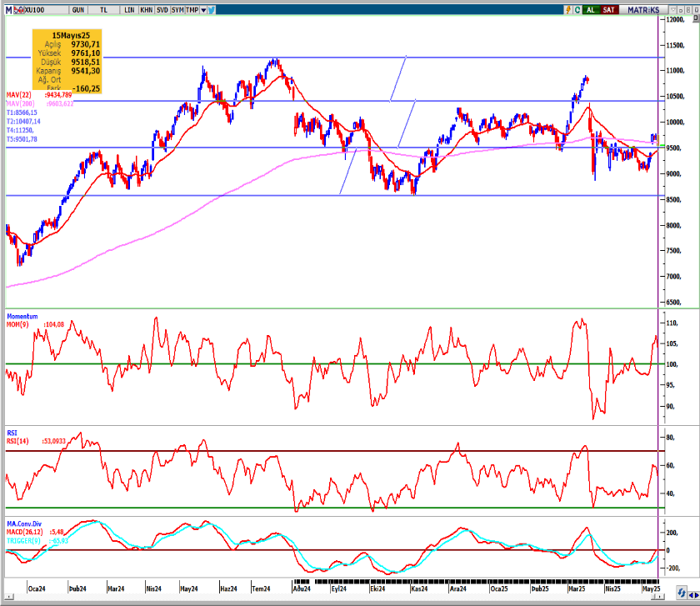The image size is (700, 606).
Task: Click the small square icon by price axis
Action: pos(696,18)
